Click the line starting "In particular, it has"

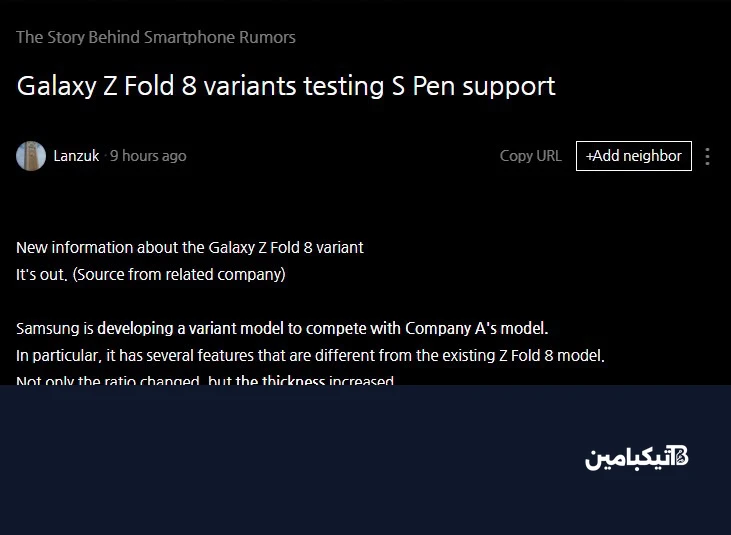[x=310, y=355]
